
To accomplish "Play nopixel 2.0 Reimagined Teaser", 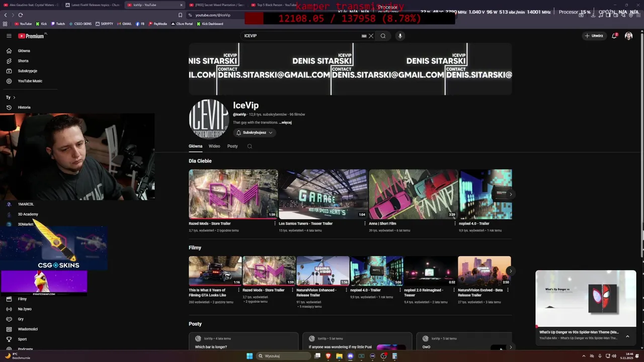I will pyautogui.click(x=431, y=271).
